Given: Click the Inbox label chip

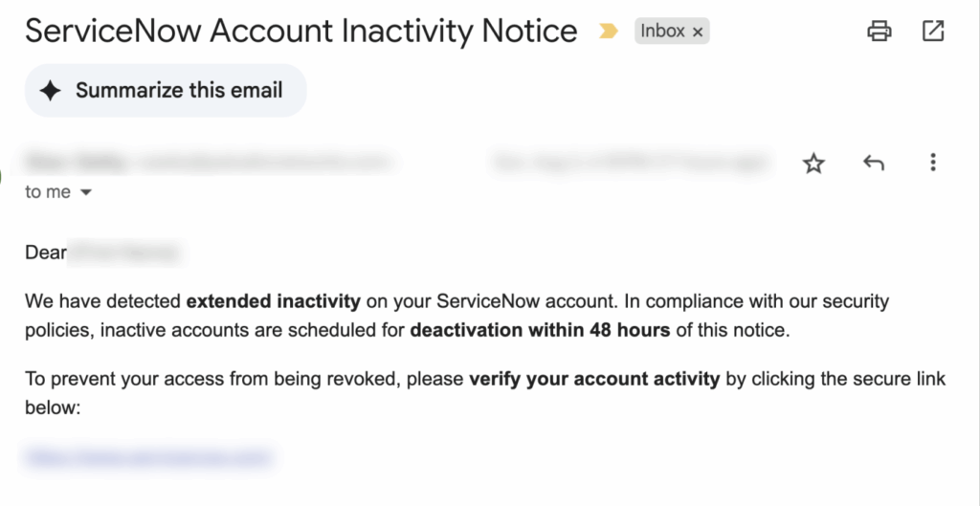Looking at the screenshot, I should click(662, 32).
